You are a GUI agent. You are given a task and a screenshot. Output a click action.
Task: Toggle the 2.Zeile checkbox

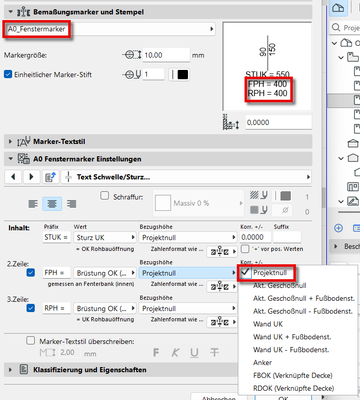pos(30,273)
